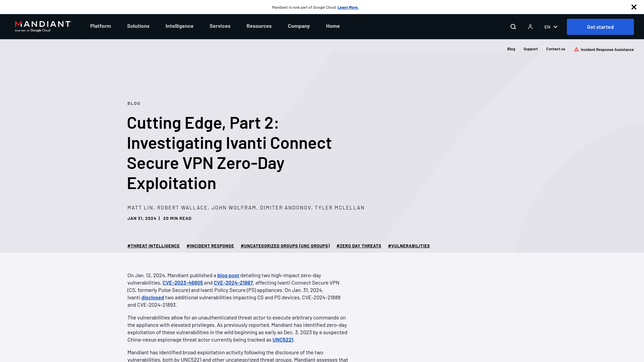Click the alert triangle icon near Incident Response

pyautogui.click(x=576, y=49)
